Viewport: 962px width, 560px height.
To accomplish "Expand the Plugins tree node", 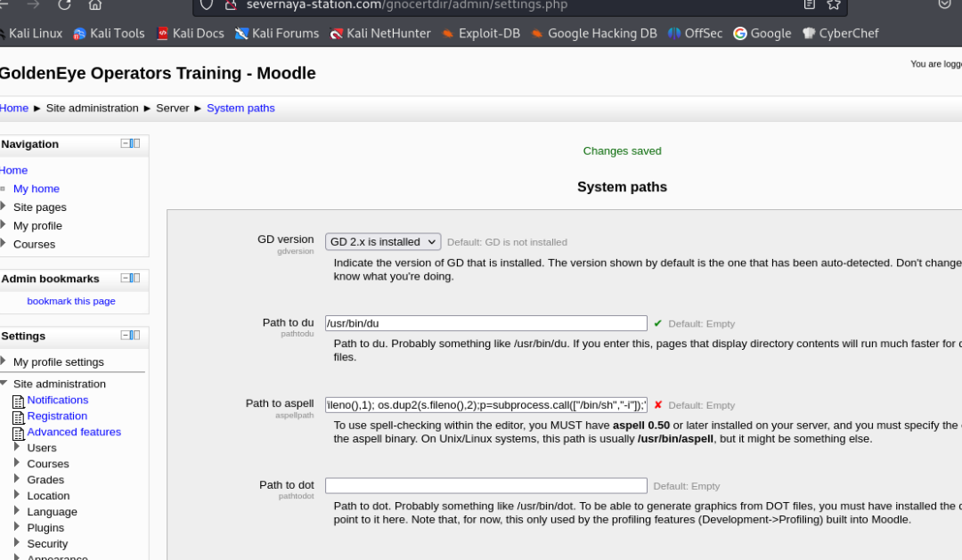I will pyautogui.click(x=16, y=527).
